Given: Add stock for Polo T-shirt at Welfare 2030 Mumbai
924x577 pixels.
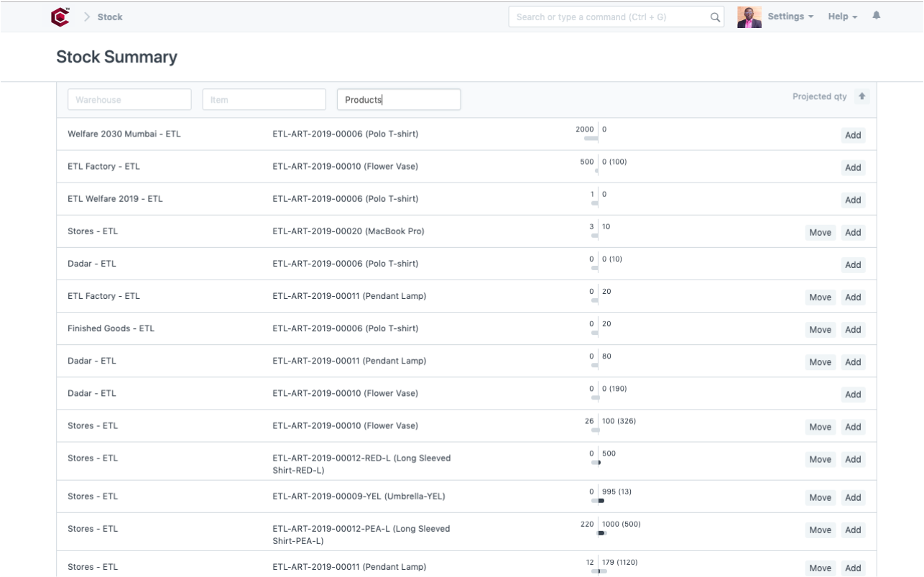Looking at the screenshot, I should tap(853, 134).
